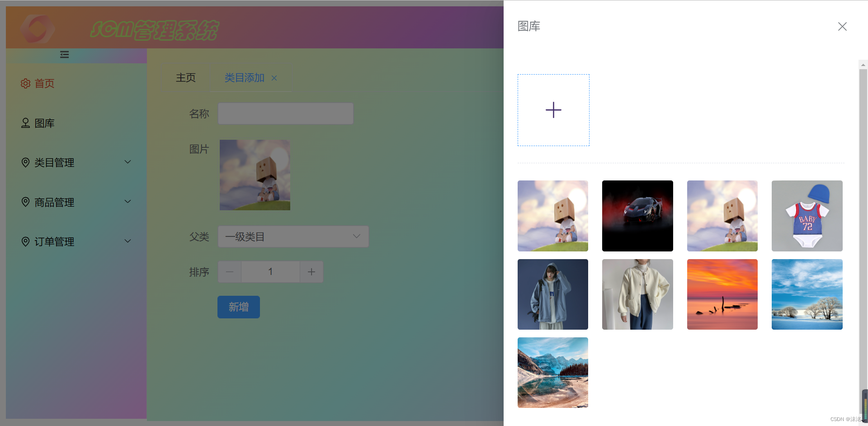Click the 新增 submit button

point(239,307)
